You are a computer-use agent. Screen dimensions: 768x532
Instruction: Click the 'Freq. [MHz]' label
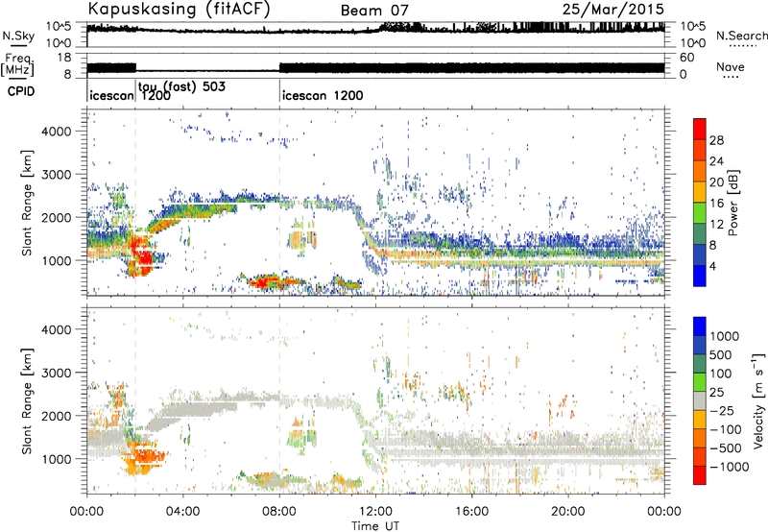click(17, 64)
